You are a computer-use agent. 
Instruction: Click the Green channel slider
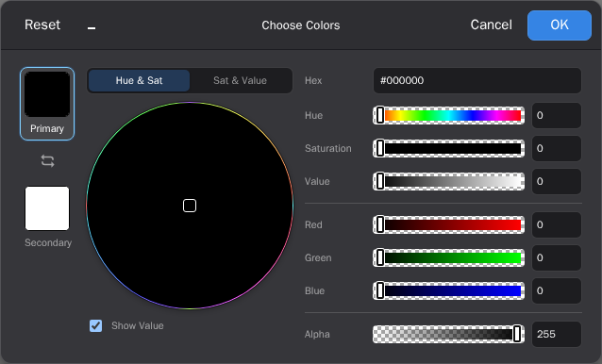pyautogui.click(x=448, y=257)
